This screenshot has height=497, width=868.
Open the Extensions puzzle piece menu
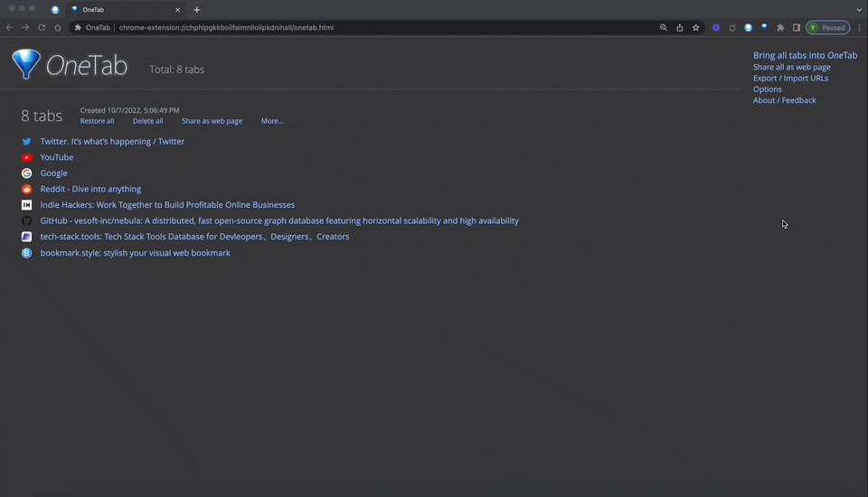point(780,28)
